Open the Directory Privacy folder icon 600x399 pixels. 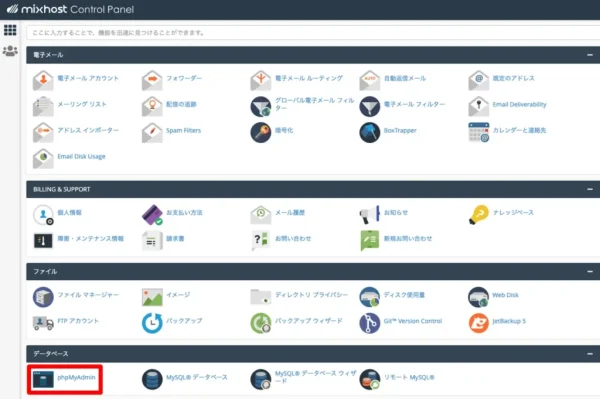coord(261,297)
